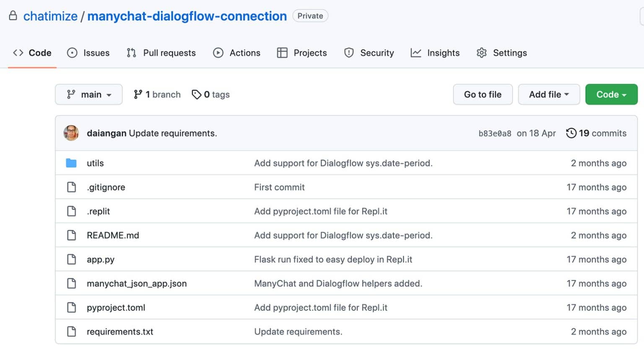Click the file icon beside README.md
Screen dimensions: 644x350
pos(72,235)
